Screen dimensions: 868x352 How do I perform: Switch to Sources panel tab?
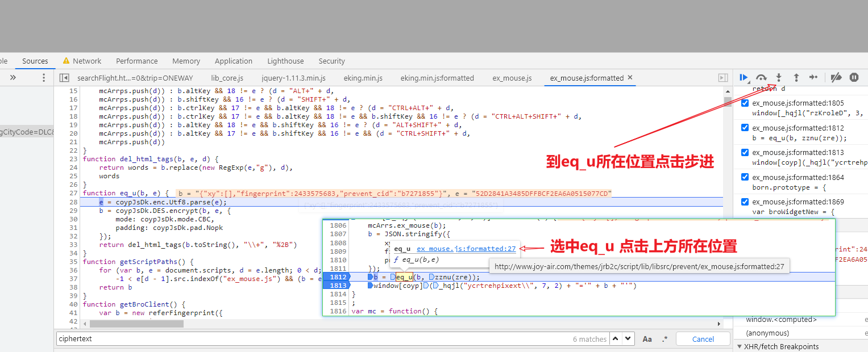click(35, 61)
